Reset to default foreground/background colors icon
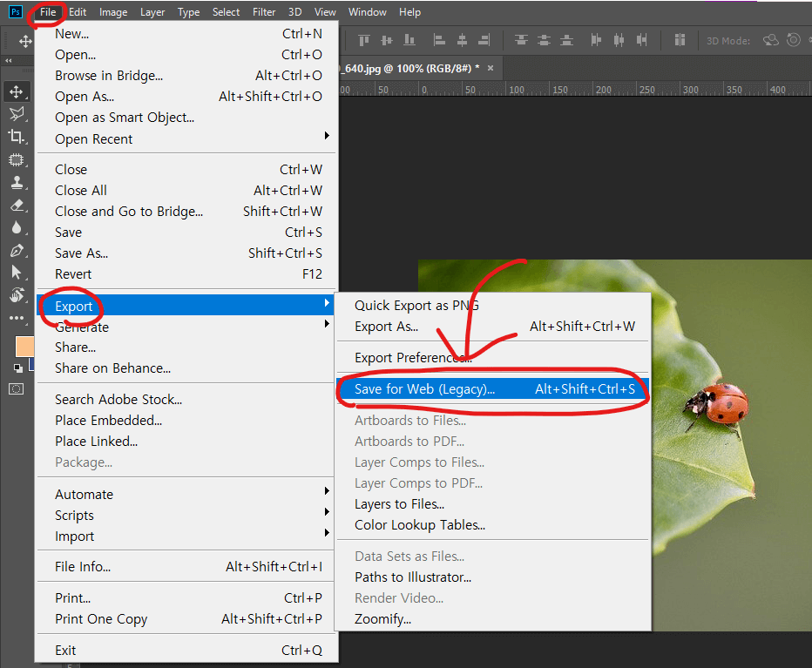The height and width of the screenshot is (668, 812). 18,368
